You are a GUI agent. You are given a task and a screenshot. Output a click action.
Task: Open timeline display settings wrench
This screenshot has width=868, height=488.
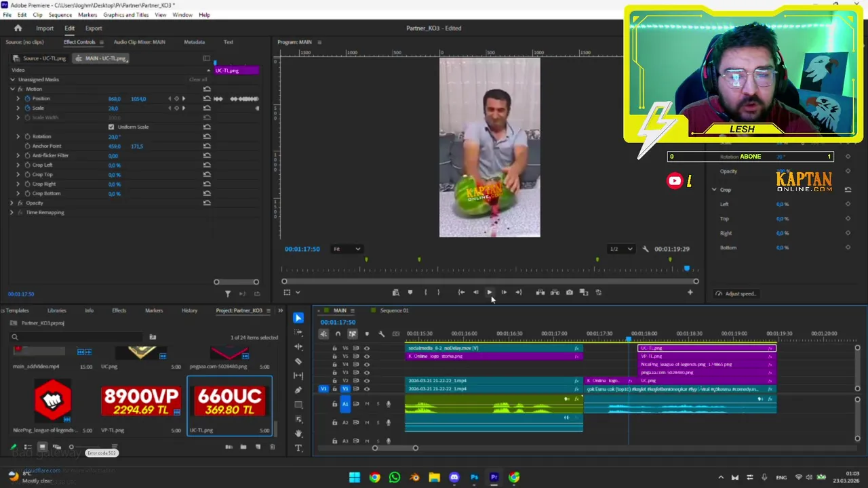(381, 333)
